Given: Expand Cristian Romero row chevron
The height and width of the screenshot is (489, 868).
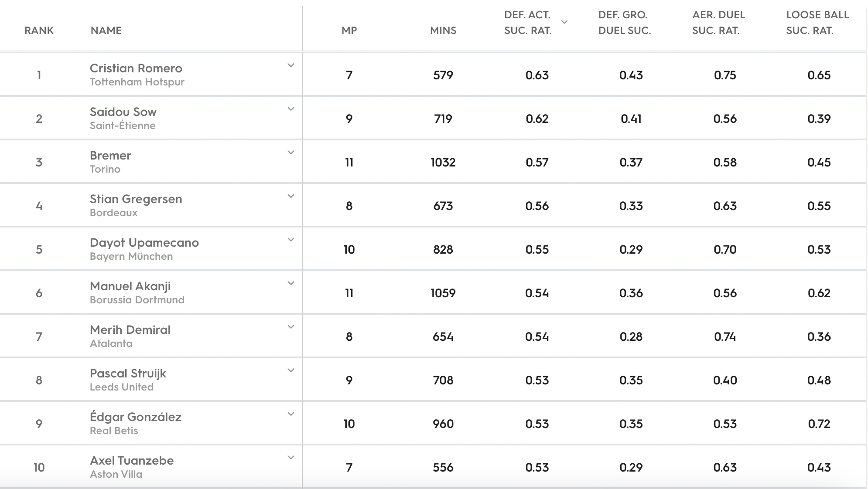Looking at the screenshot, I should [290, 65].
